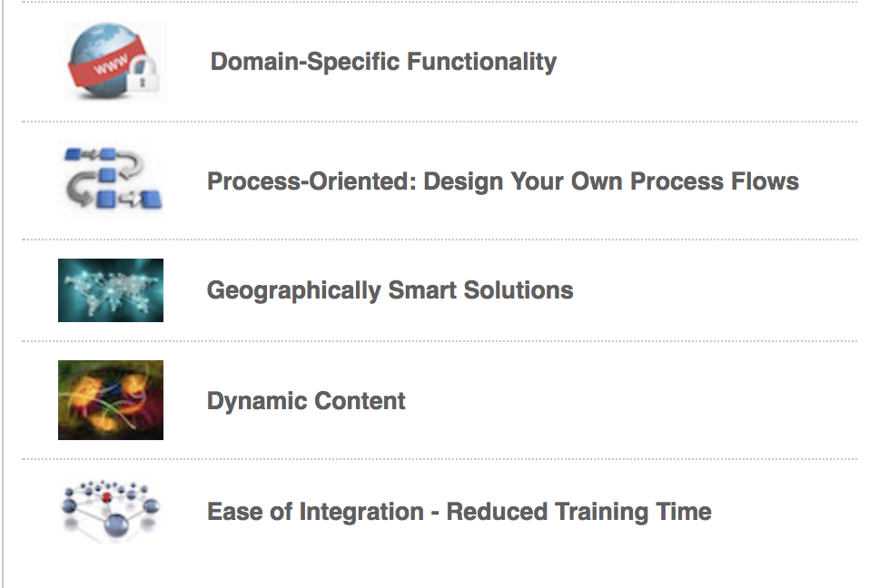Click the red node in network icon
The width and height of the screenshot is (879, 588).
click(x=106, y=497)
